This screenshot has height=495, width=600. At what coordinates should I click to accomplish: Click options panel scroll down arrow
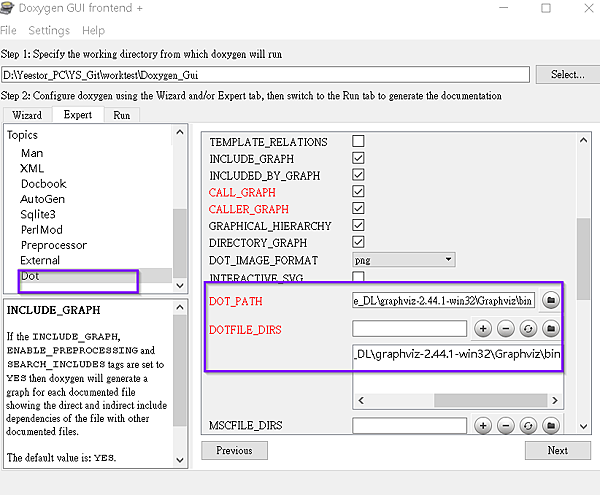[x=583, y=426]
